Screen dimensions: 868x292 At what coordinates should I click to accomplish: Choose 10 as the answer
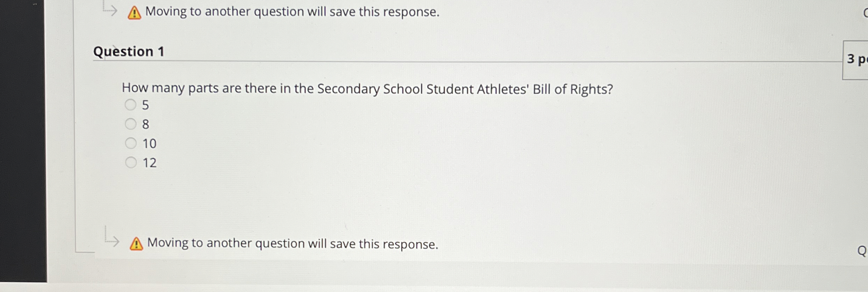131,143
